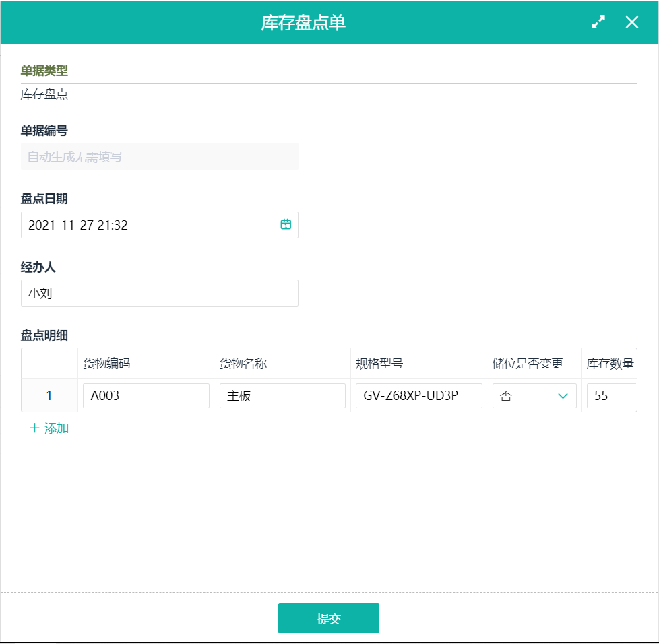This screenshot has width=659, height=644.
Task: Click the 经办人 field containing 小刘
Action: point(159,294)
